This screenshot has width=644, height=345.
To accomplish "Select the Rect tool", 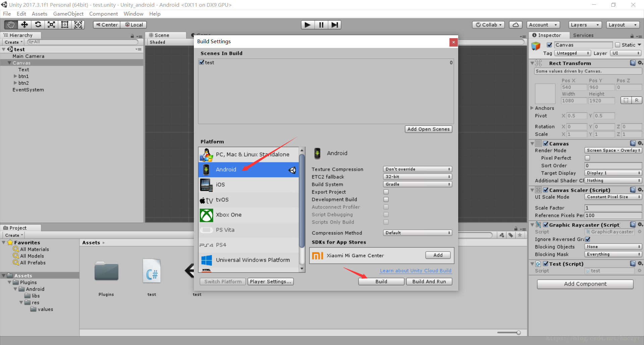I will click(65, 25).
